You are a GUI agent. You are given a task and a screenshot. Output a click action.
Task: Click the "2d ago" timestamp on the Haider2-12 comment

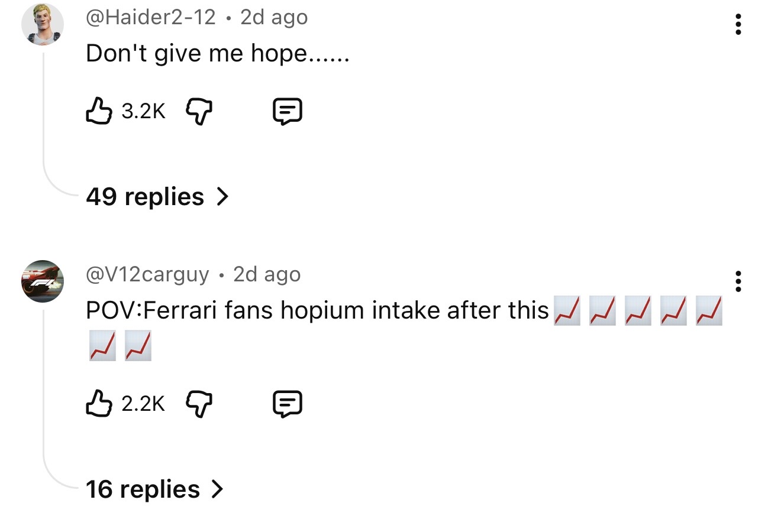pos(274,17)
